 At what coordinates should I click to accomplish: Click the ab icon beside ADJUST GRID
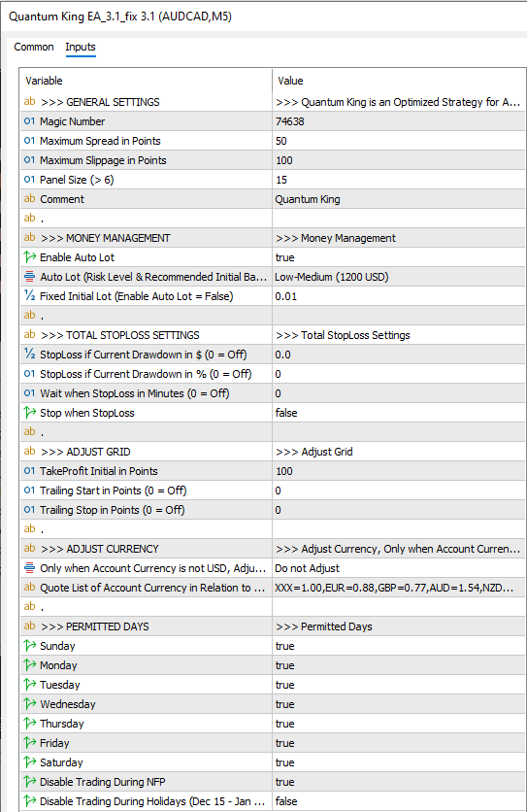(x=29, y=452)
